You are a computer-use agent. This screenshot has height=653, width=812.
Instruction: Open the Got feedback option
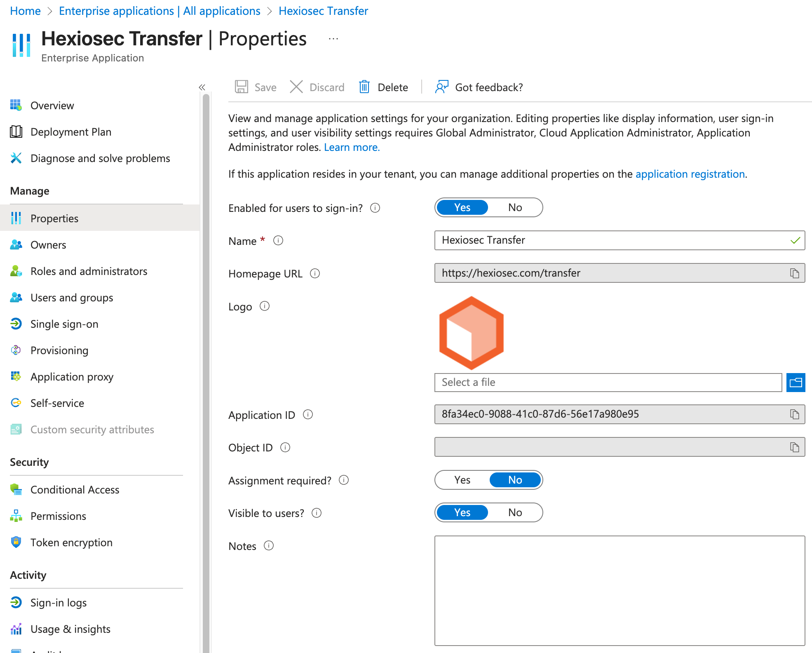pyautogui.click(x=479, y=87)
